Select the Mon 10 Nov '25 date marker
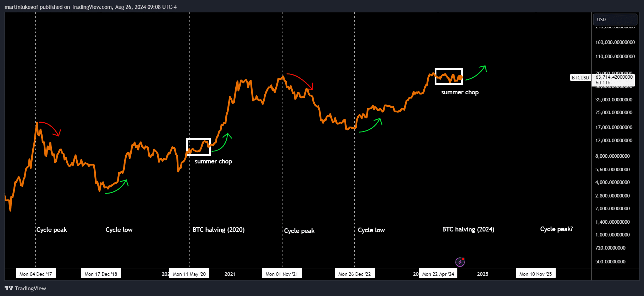 pyautogui.click(x=536, y=274)
